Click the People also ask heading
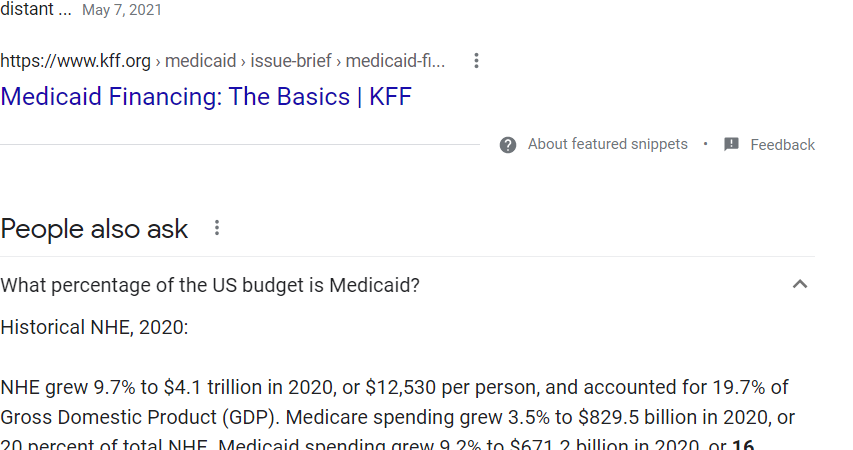The height and width of the screenshot is (450, 853). (x=94, y=229)
